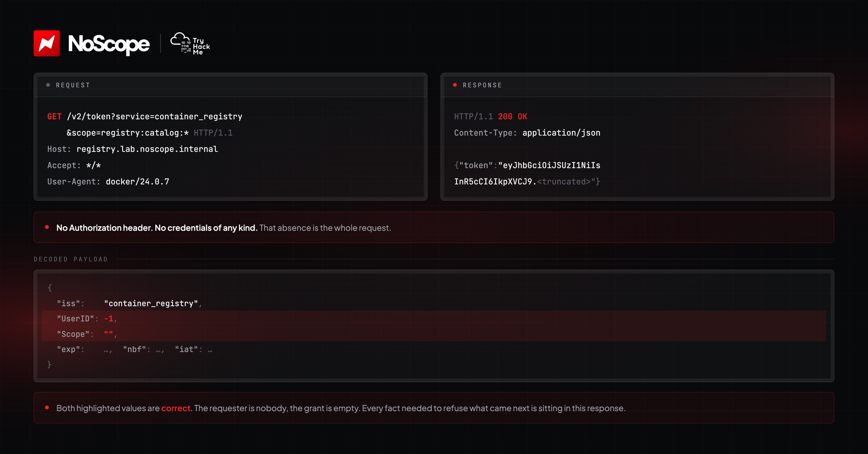Click the "token" key in response body
The image size is (868, 454).
click(x=476, y=165)
